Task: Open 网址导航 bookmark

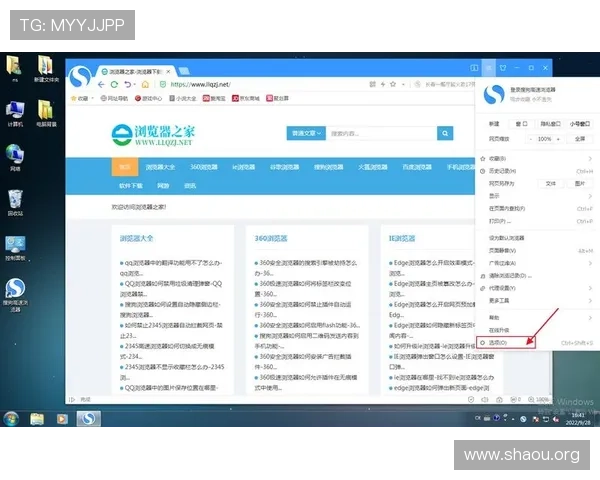Action: coord(114,98)
